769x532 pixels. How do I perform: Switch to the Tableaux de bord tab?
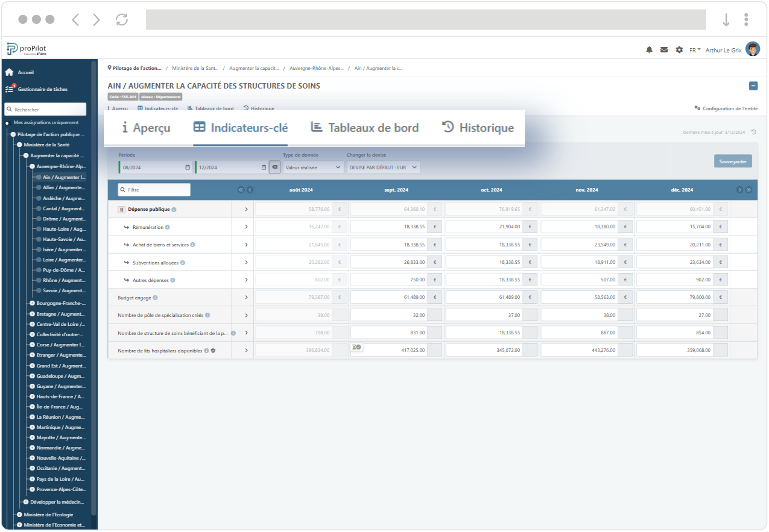365,128
